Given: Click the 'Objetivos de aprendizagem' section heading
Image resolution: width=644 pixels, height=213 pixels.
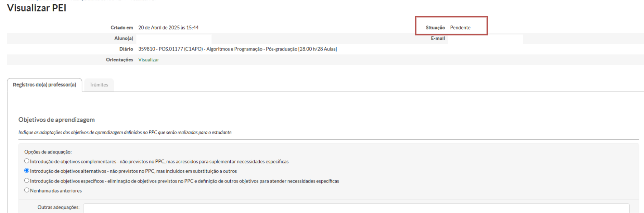Looking at the screenshot, I should point(57,120).
